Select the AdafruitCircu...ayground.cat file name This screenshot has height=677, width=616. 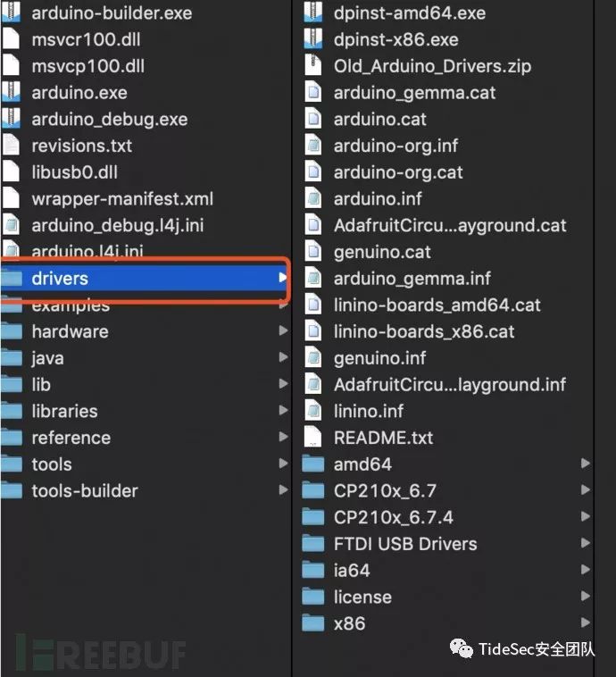(450, 225)
